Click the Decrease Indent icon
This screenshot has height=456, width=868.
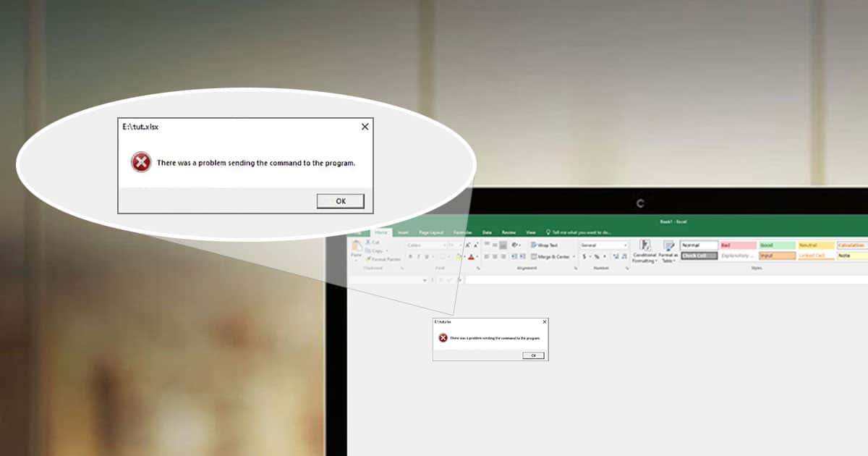pyautogui.click(x=514, y=257)
